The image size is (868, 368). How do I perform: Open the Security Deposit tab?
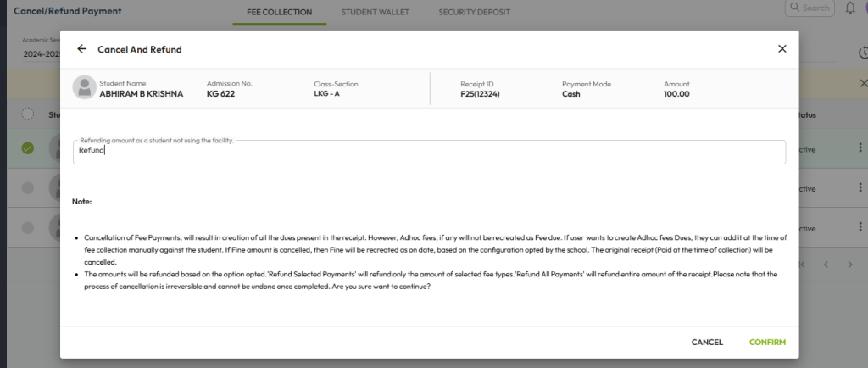pos(474,13)
